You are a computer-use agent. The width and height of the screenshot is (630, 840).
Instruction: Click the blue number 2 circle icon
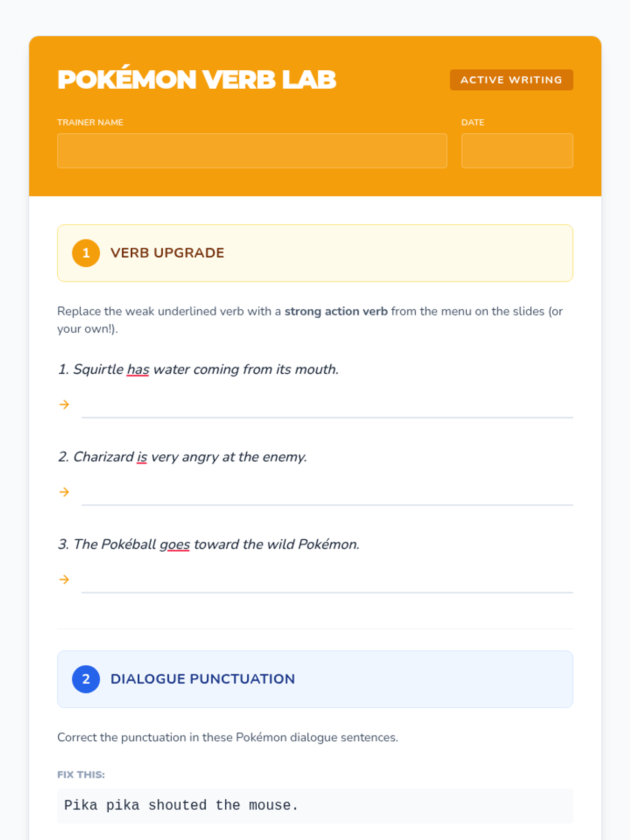(x=86, y=679)
